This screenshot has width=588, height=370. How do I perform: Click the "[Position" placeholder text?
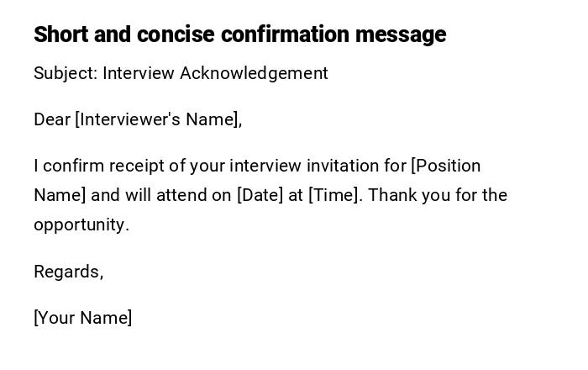coord(445,166)
